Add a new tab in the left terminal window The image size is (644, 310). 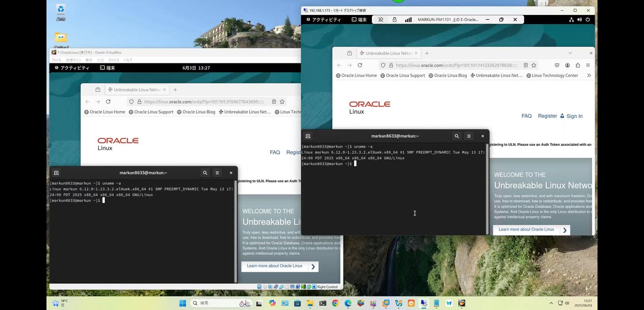click(56, 173)
